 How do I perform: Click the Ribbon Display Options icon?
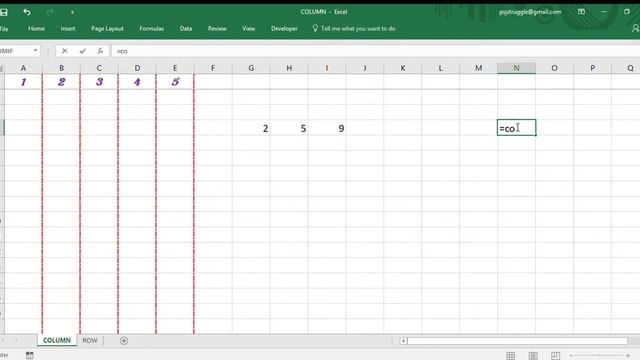pyautogui.click(x=581, y=12)
